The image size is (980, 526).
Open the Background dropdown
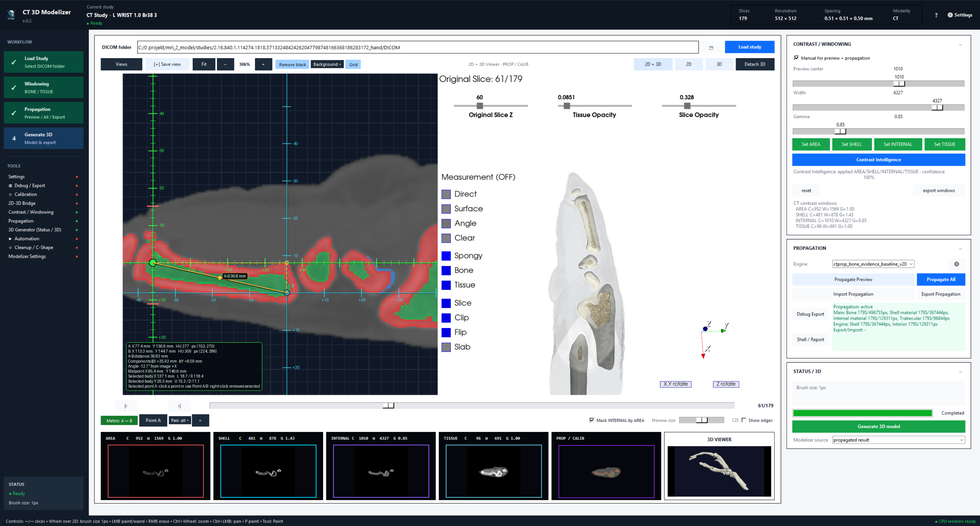coord(327,64)
